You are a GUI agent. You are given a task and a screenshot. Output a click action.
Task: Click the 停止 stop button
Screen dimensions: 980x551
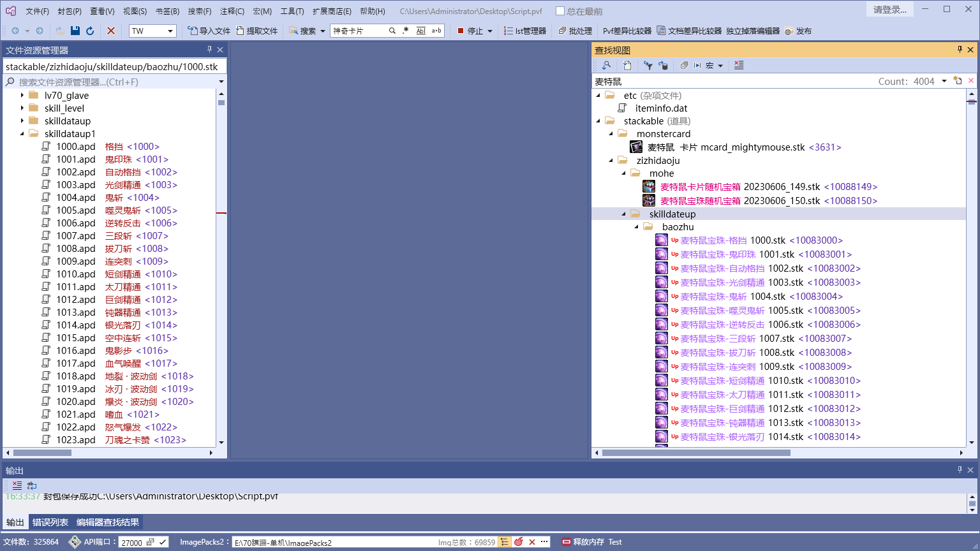(470, 31)
